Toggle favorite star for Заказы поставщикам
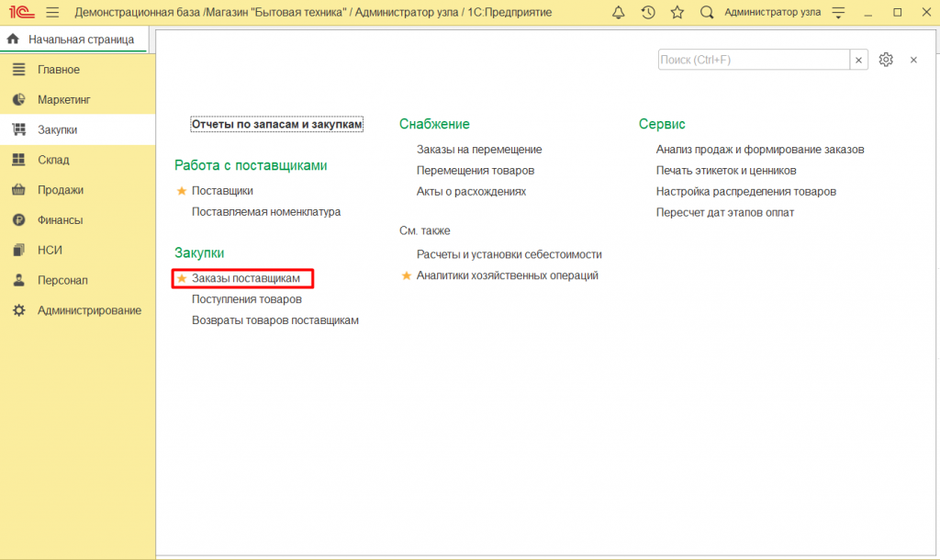 [181, 278]
